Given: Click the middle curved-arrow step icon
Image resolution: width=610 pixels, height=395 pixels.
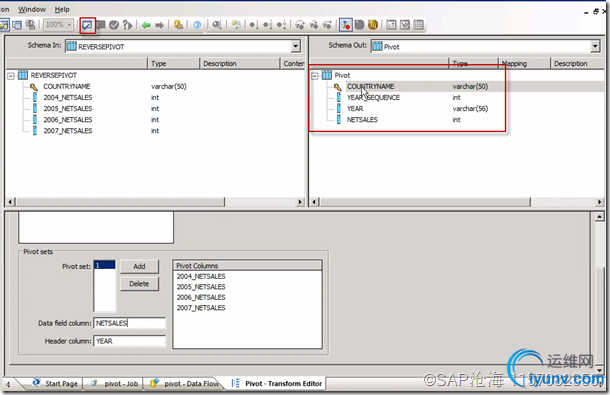Looking at the screenshot, I should (x=314, y=25).
